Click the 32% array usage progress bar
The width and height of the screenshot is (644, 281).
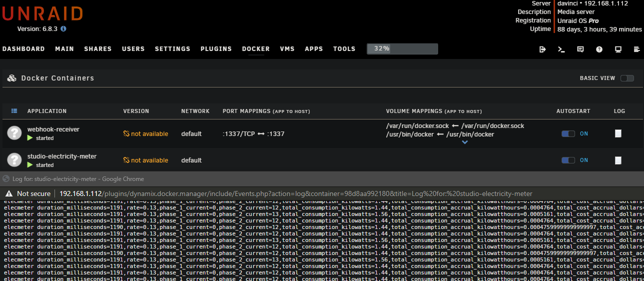tap(403, 49)
